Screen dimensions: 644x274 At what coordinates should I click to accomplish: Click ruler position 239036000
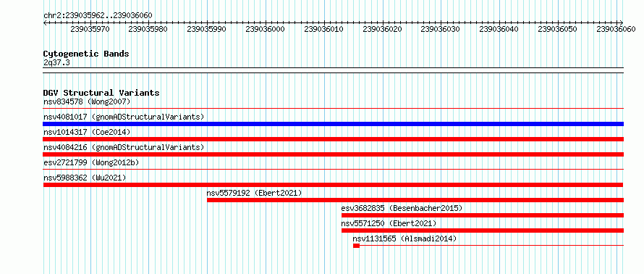pyautogui.click(x=265, y=29)
